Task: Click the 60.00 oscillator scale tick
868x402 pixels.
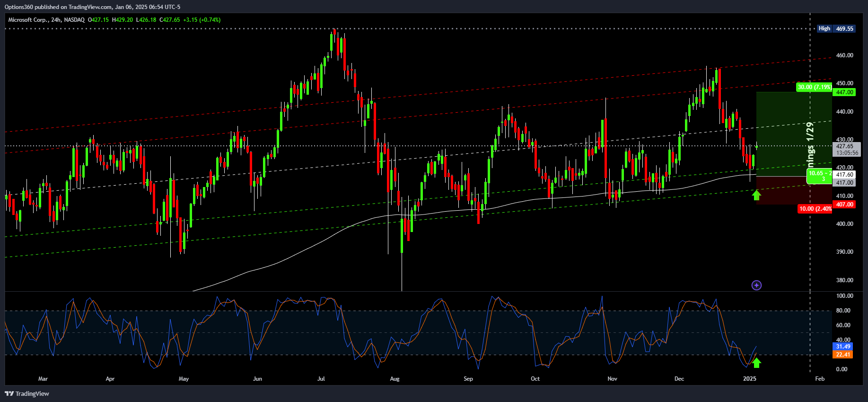Action: [843, 325]
